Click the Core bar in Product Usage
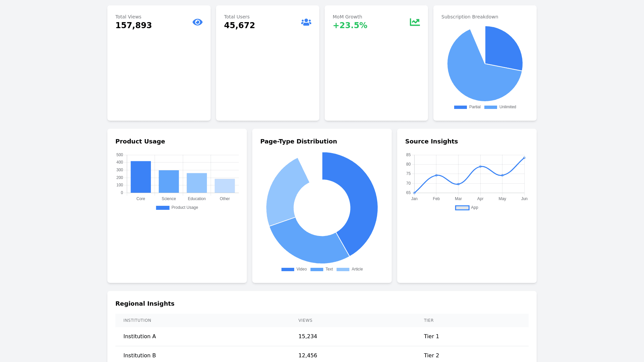The image size is (644, 362). pos(141,177)
